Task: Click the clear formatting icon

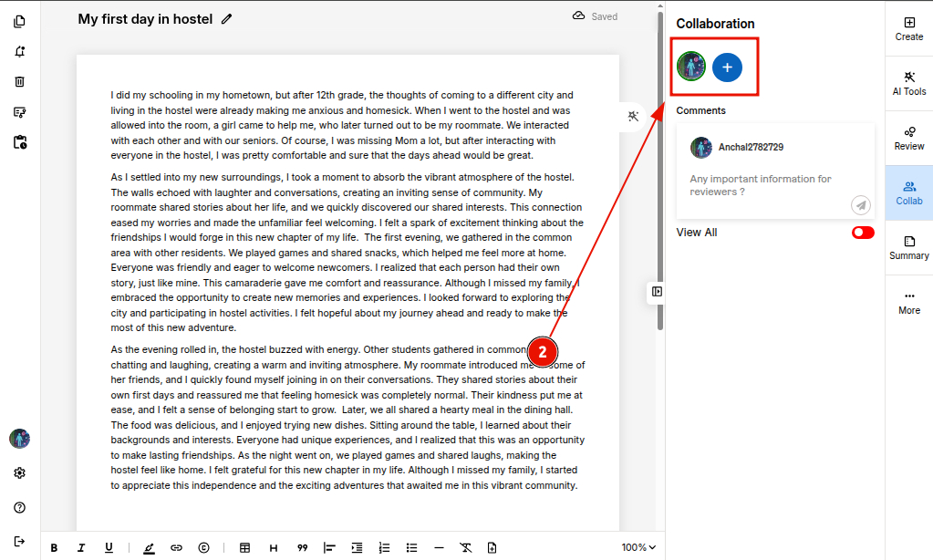Action: point(465,548)
